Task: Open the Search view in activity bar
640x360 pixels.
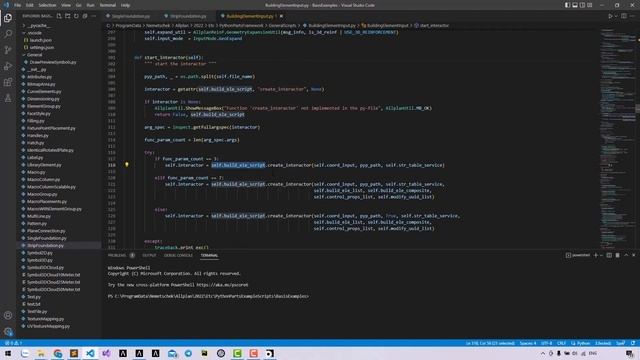Action: point(8,34)
